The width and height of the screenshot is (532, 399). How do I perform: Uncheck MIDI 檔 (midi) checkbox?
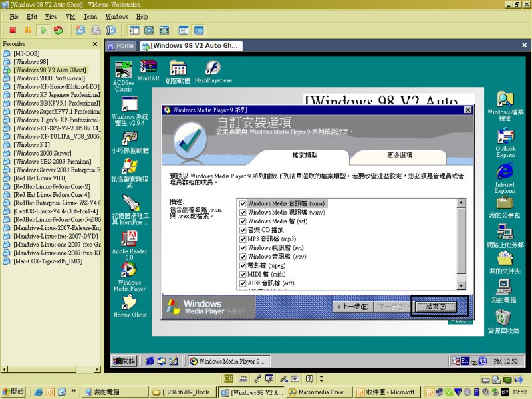pos(243,274)
